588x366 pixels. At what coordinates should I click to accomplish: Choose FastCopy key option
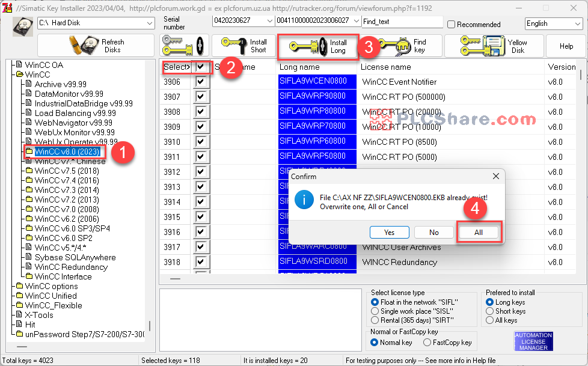tap(427, 343)
